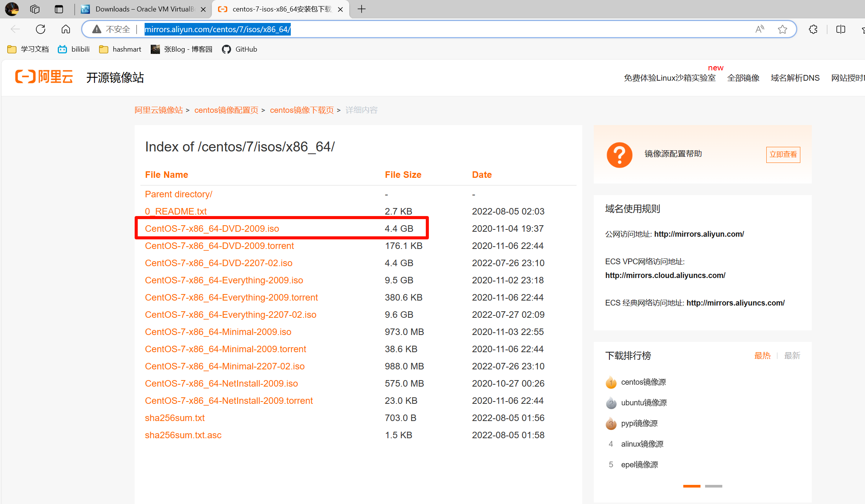Close the centos-7-isos tab
Screen dimensions: 865x504
tap(340, 9)
